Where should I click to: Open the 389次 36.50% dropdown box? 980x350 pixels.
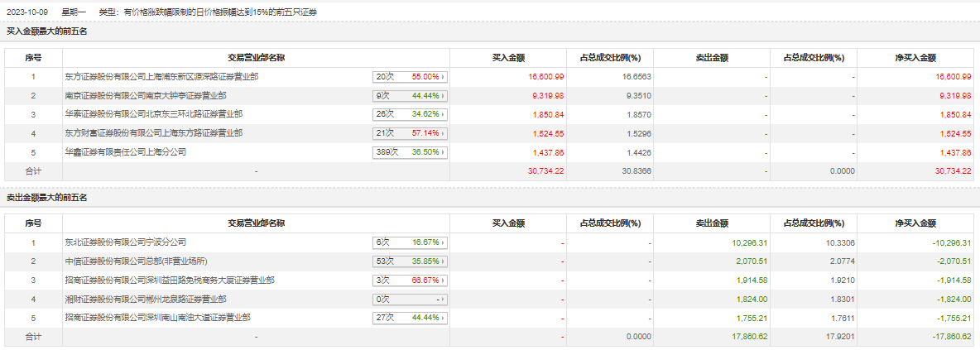point(410,153)
